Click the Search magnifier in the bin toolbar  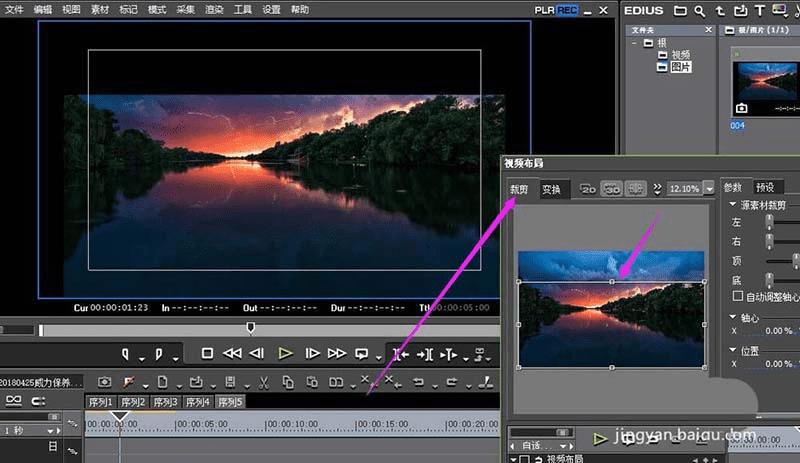point(699,10)
